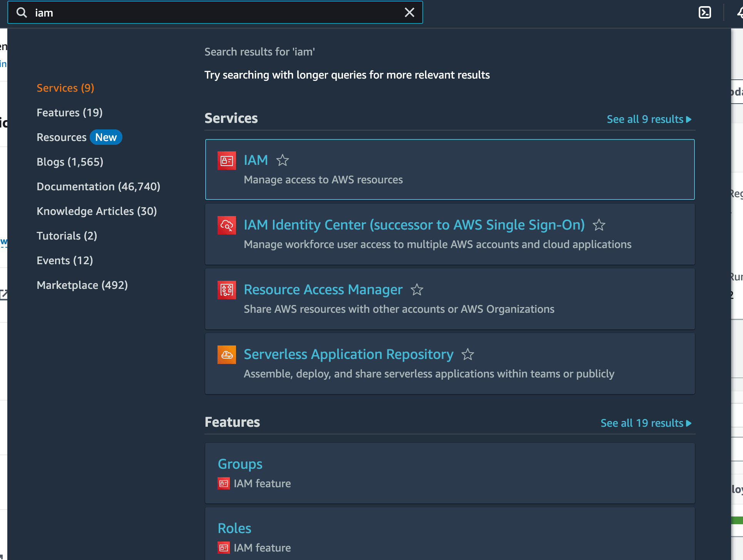Star the IAM Identity Center service
The height and width of the screenshot is (560, 743).
[599, 225]
